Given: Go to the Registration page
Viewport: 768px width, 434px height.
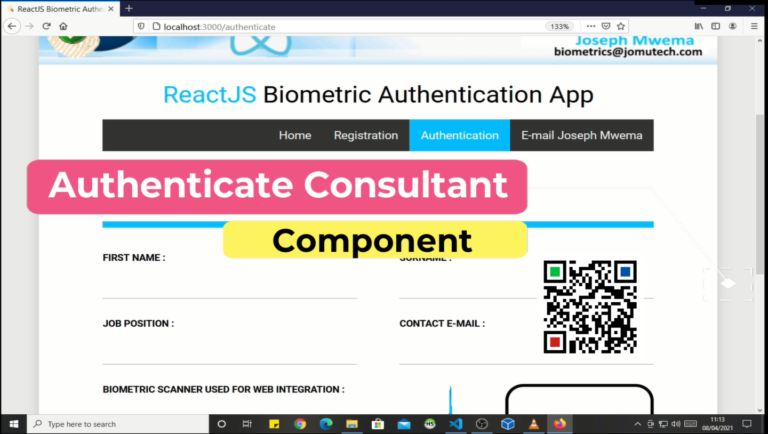Looking at the screenshot, I should (x=365, y=136).
